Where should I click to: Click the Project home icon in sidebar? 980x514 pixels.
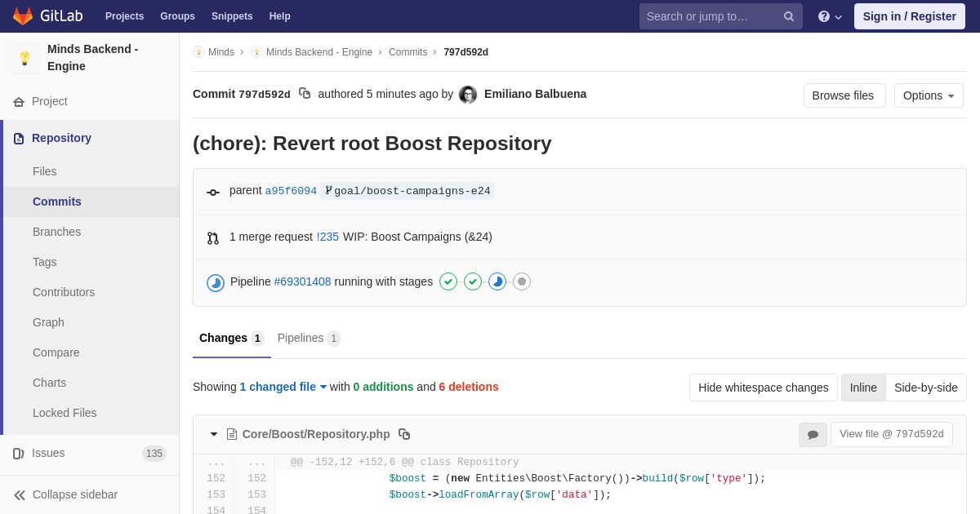point(19,102)
